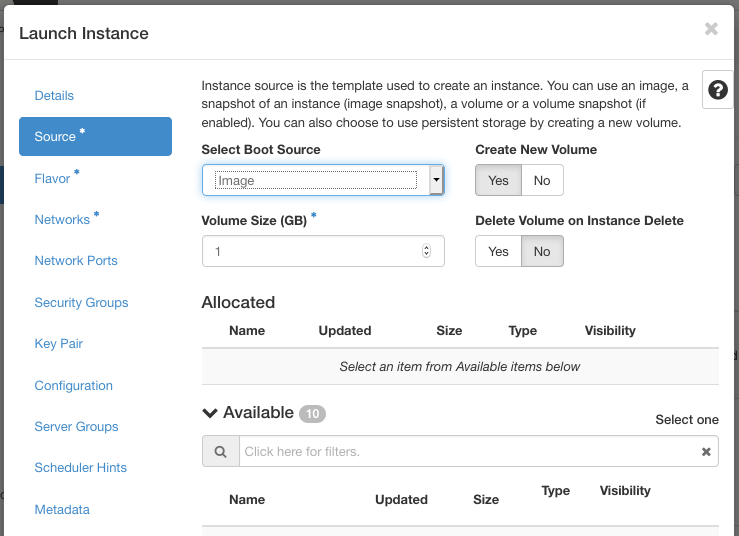This screenshot has height=536, width=739.
Task: Collapse the Available section chevron
Action: (210, 413)
